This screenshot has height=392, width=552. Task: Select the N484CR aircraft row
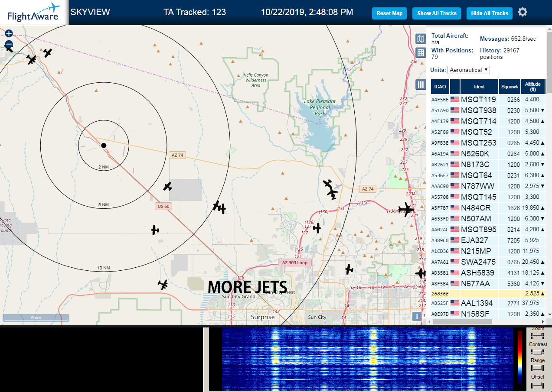point(488,207)
